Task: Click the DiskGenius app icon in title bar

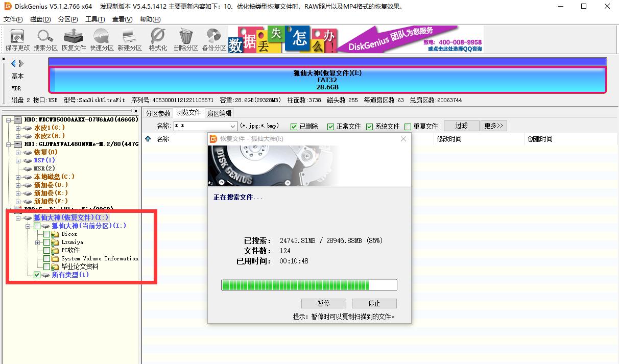Action: click(8, 7)
